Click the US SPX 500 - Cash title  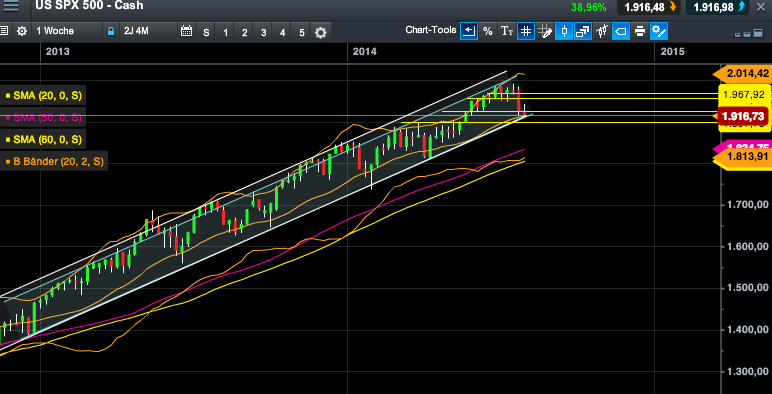90,5
